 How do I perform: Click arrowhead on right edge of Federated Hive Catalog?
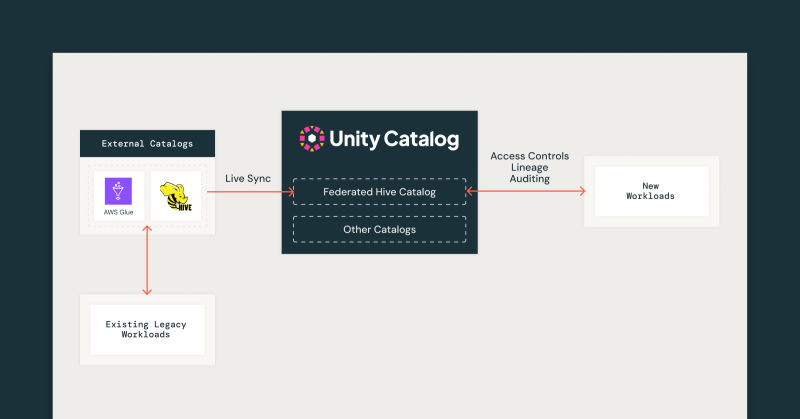point(471,191)
